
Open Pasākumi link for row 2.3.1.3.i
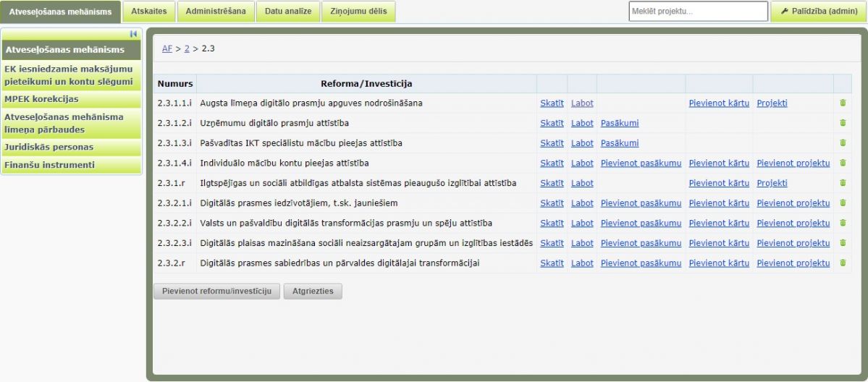click(x=619, y=143)
